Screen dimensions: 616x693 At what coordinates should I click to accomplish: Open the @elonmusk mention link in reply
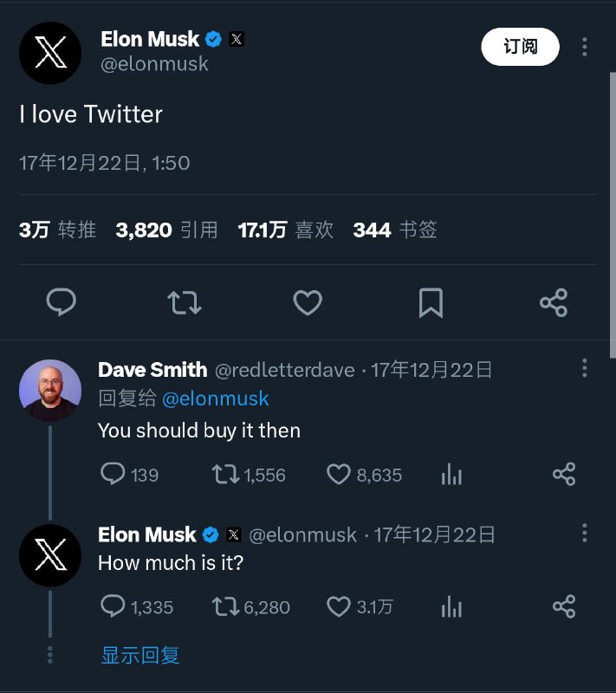click(x=215, y=398)
